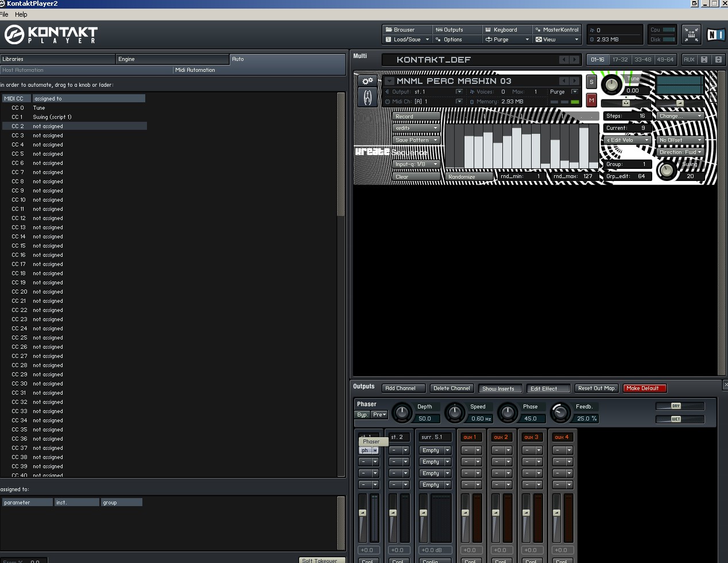Load previous instrument arrow beside MNML PERC MASHIN 03
728x563 pixels.
[564, 81]
